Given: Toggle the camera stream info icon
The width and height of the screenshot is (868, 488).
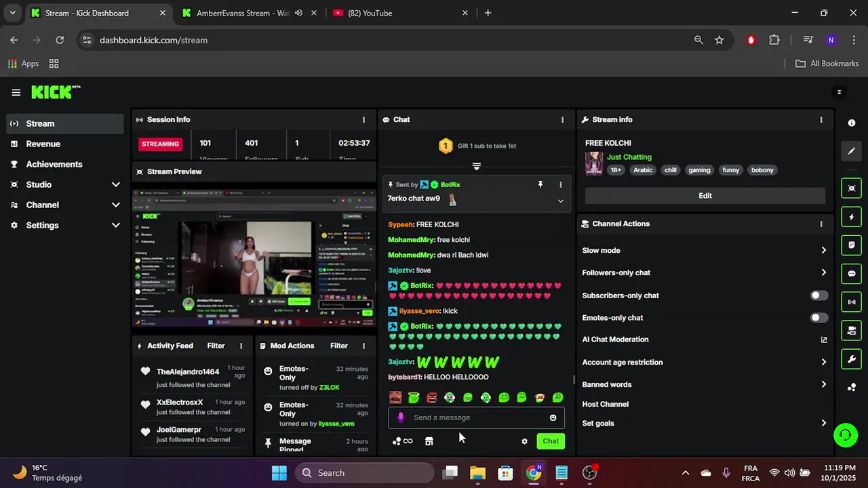Looking at the screenshot, I should pos(852,330).
